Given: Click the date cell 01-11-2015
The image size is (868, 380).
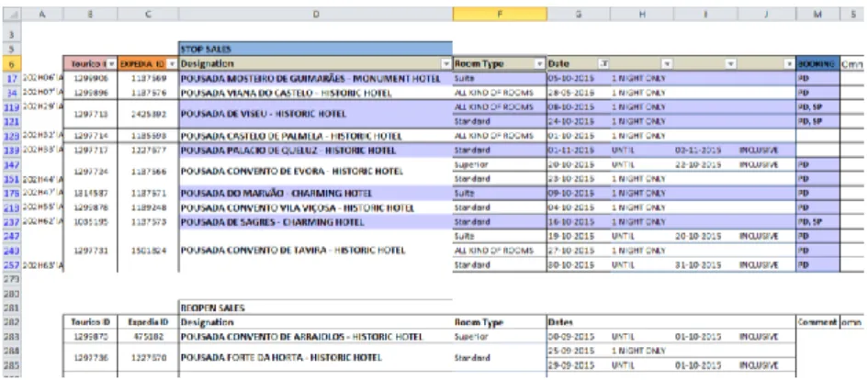Looking at the screenshot, I should [x=579, y=150].
